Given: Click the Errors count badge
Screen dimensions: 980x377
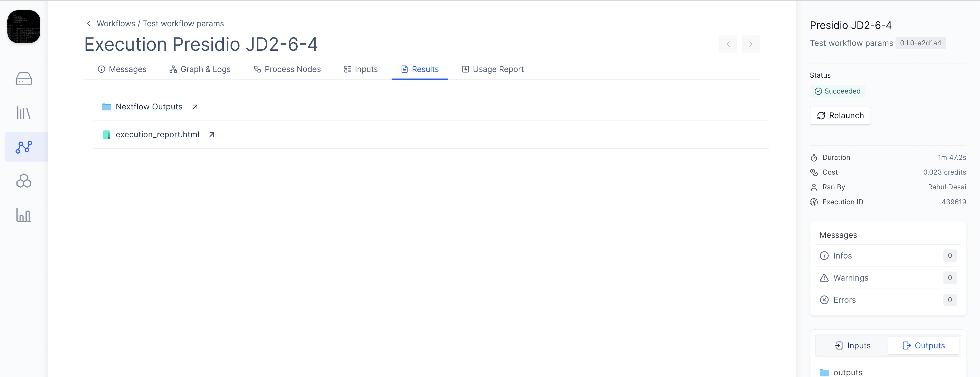Looking at the screenshot, I should (x=950, y=300).
